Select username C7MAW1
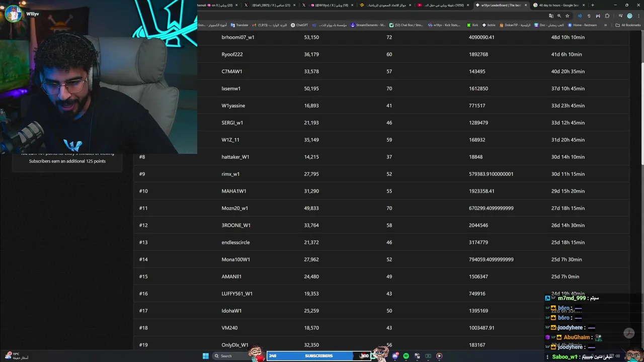 pyautogui.click(x=232, y=71)
